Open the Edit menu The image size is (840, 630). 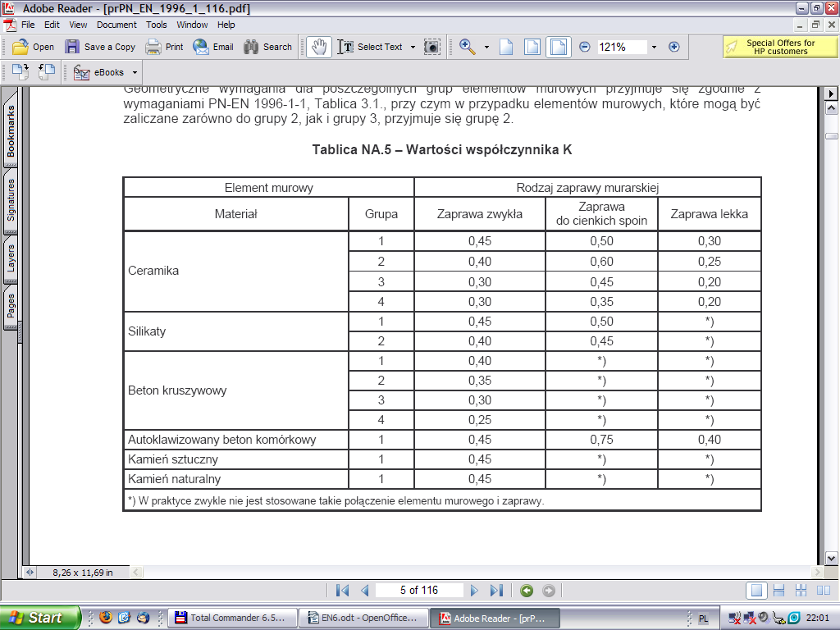(x=52, y=25)
